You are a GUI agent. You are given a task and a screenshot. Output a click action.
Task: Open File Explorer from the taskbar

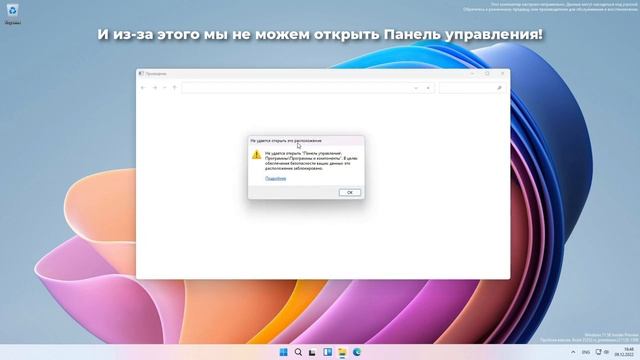pos(342,352)
